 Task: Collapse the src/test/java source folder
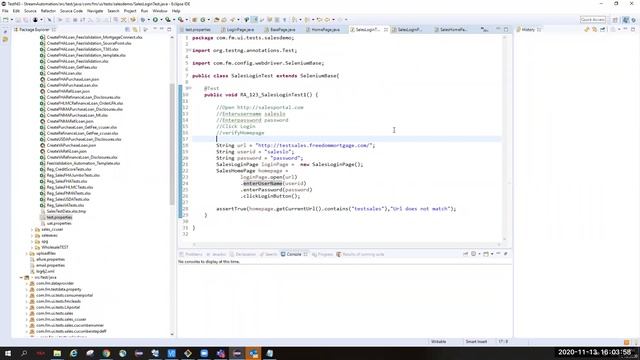(21, 277)
